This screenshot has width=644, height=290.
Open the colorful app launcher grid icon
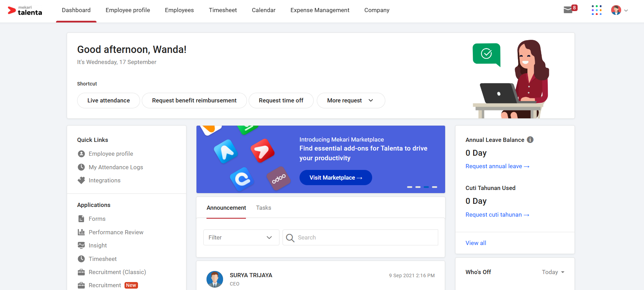(x=596, y=10)
